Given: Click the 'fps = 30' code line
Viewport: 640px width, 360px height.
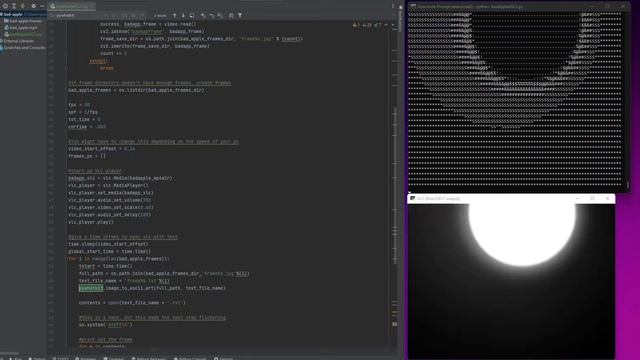Looking at the screenshot, I should (x=79, y=105).
